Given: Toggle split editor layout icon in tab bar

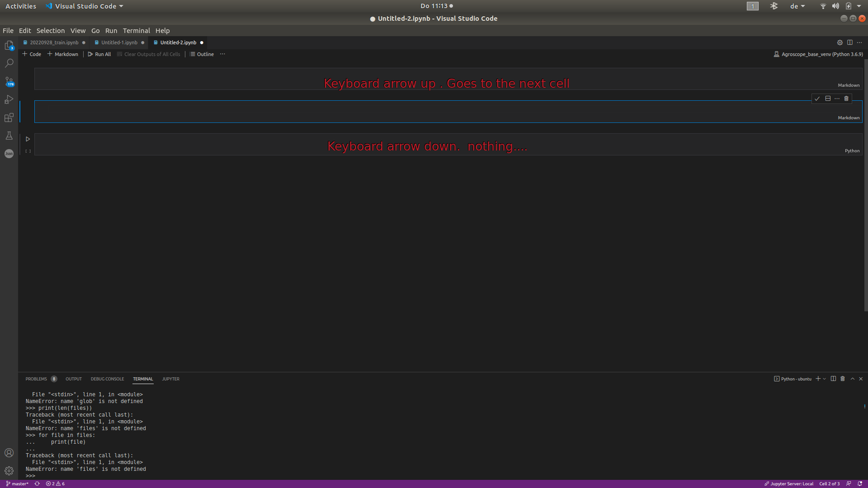Looking at the screenshot, I should coord(850,42).
